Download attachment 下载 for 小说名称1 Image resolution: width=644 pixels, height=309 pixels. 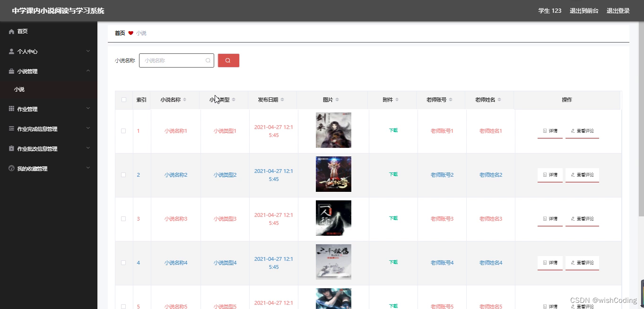tap(393, 130)
